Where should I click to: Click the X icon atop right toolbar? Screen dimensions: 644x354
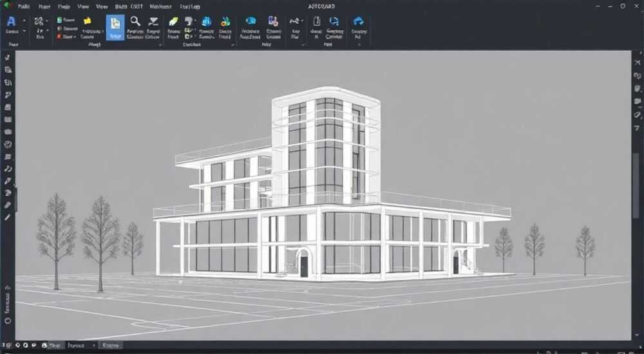click(638, 62)
